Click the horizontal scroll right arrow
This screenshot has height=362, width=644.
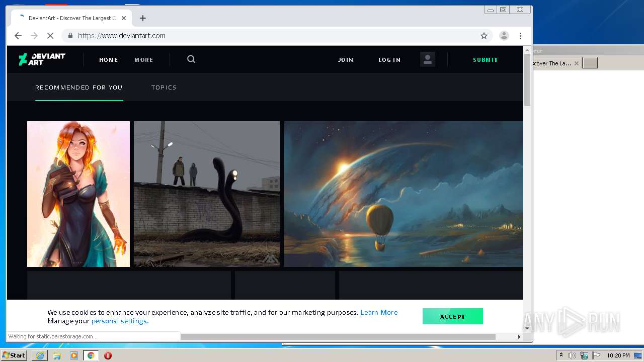coord(519,337)
